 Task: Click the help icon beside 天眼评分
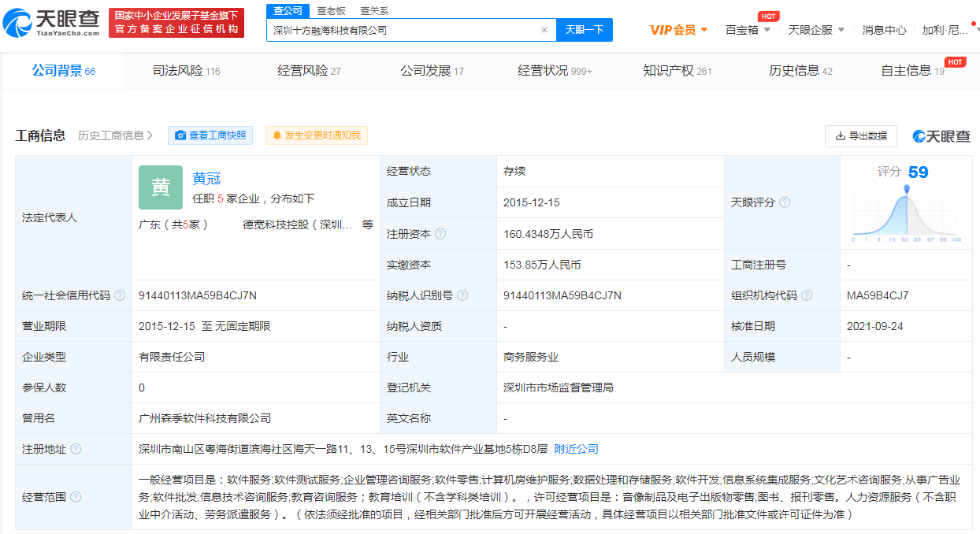pyautogui.click(x=785, y=202)
